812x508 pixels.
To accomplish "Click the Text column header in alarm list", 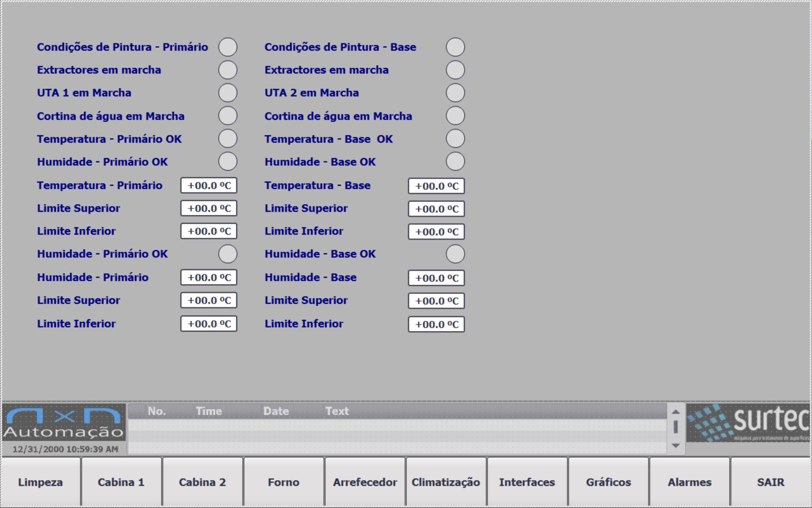I will point(337,411).
